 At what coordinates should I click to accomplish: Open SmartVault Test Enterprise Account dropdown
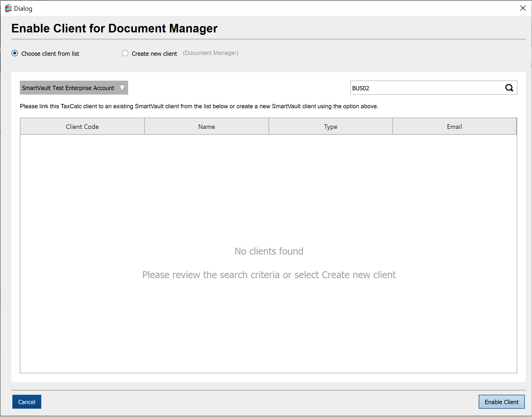pos(74,88)
